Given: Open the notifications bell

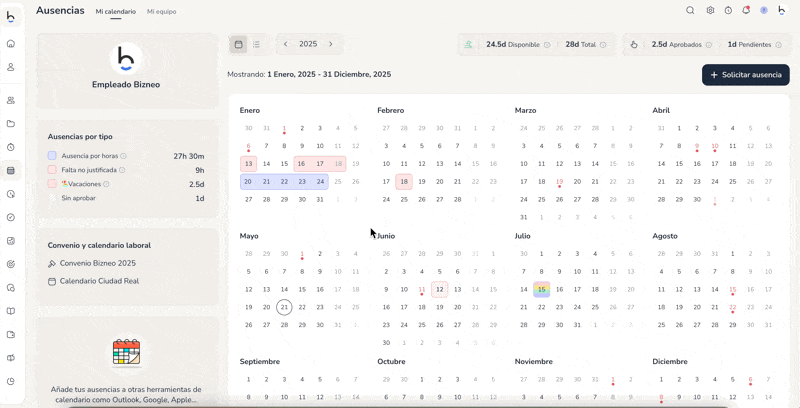Looking at the screenshot, I should [746, 10].
